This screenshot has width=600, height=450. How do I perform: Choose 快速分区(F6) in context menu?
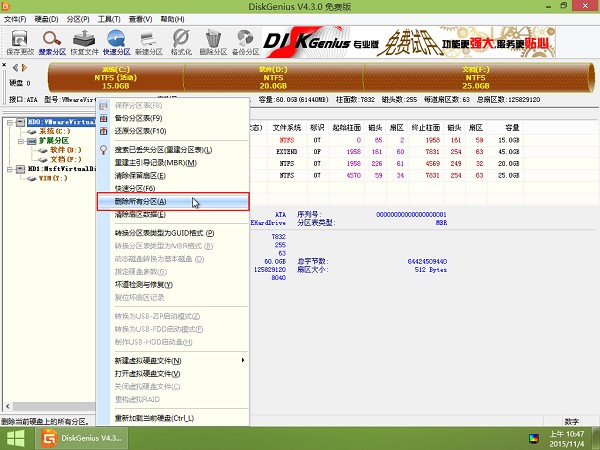173,188
